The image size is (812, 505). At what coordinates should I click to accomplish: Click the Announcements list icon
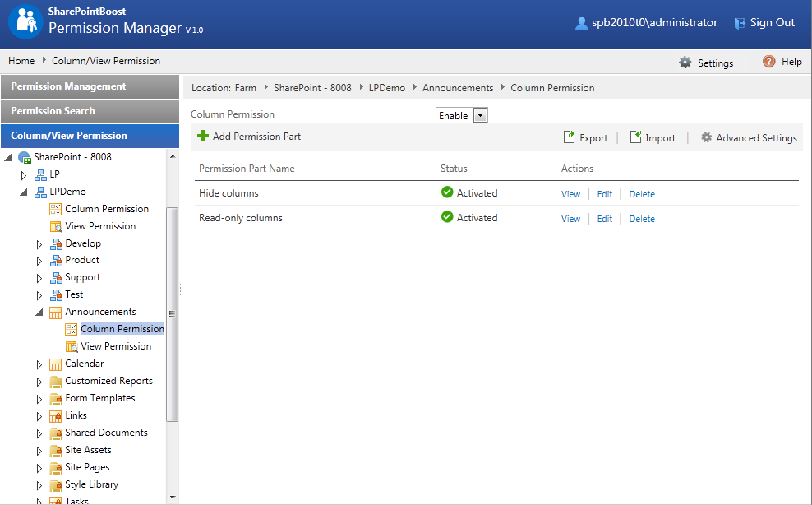coord(55,313)
